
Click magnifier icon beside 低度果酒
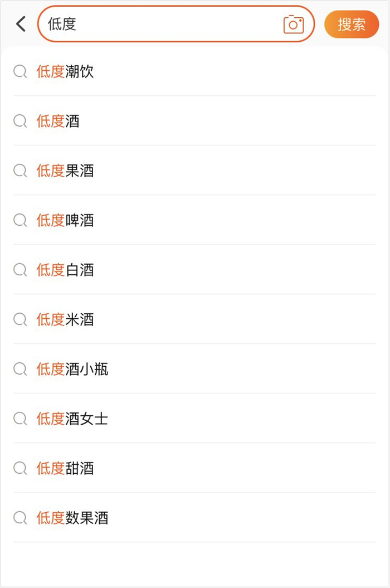tap(20, 171)
